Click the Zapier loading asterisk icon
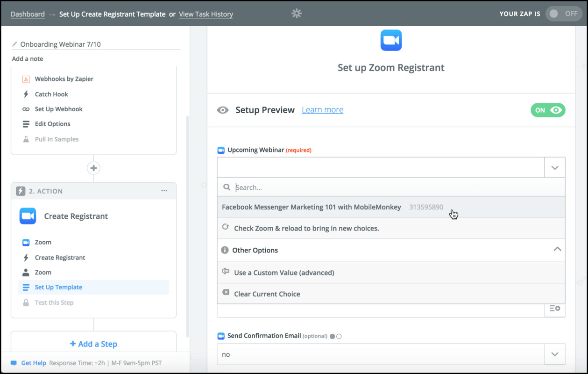The image size is (588, 374). click(297, 14)
